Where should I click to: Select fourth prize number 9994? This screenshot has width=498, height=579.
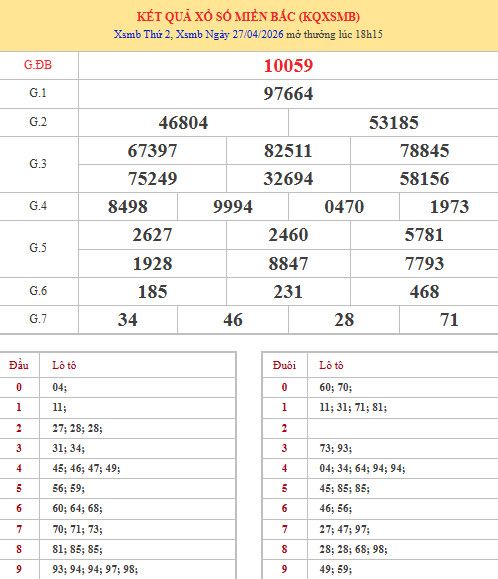tap(233, 207)
